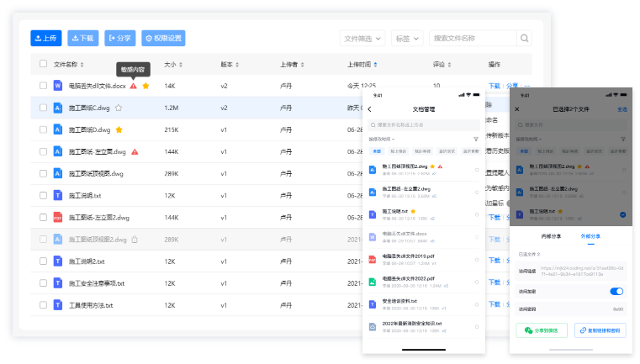Sort by 评论 comments column arrows
640x364 pixels.
click(449, 65)
